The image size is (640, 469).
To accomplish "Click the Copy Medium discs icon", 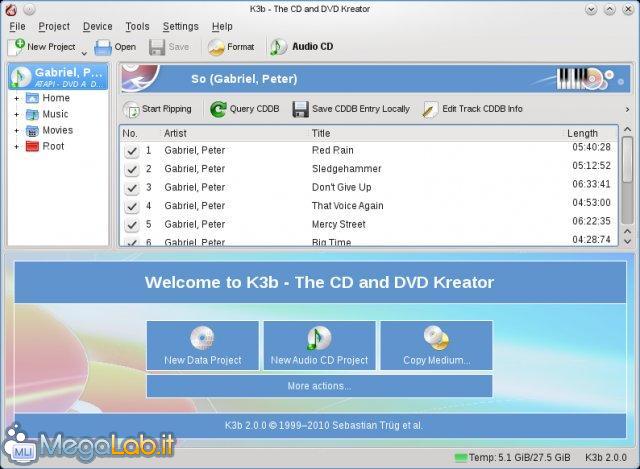I will click(x=436, y=338).
